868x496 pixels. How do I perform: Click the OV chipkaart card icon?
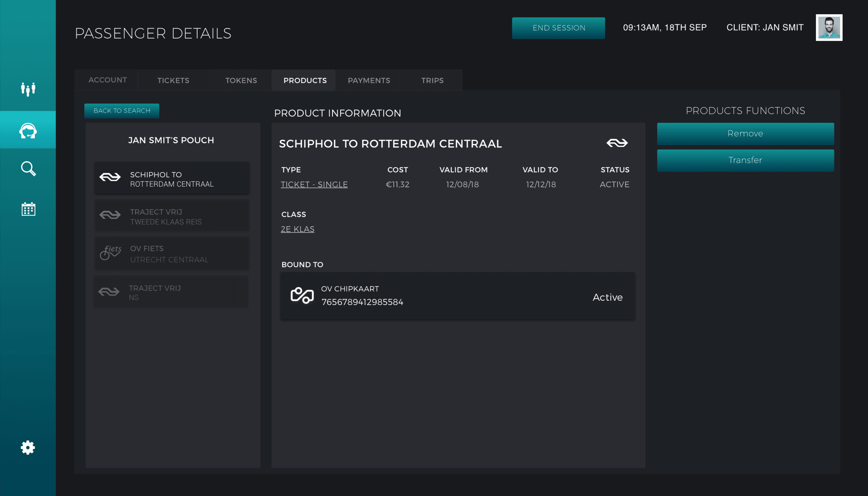(302, 296)
